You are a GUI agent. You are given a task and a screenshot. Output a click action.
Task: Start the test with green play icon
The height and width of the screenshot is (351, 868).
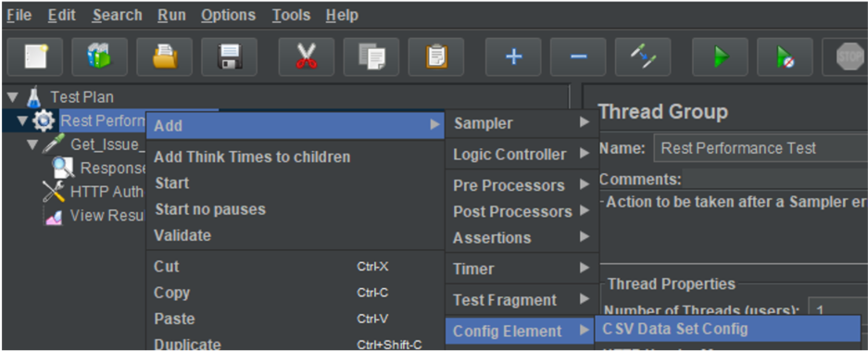[720, 56]
